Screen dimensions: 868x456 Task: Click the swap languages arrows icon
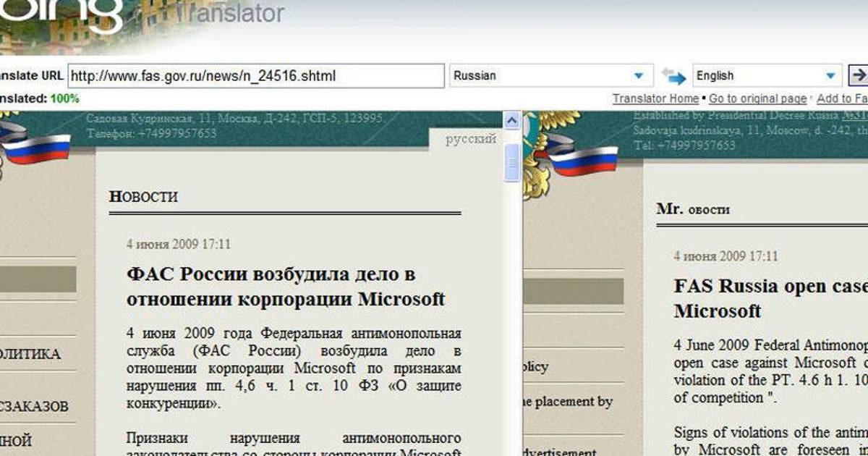click(673, 76)
